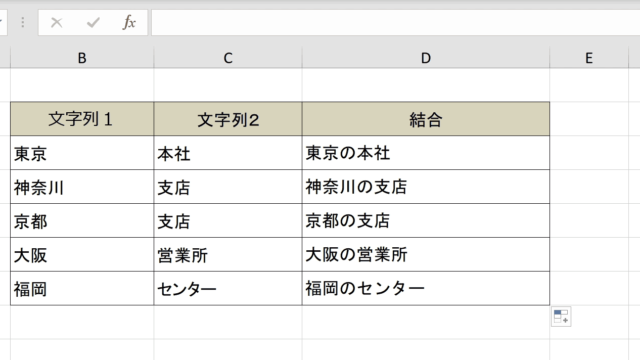Select column B header
The width and height of the screenshot is (640, 360).
(x=82, y=58)
